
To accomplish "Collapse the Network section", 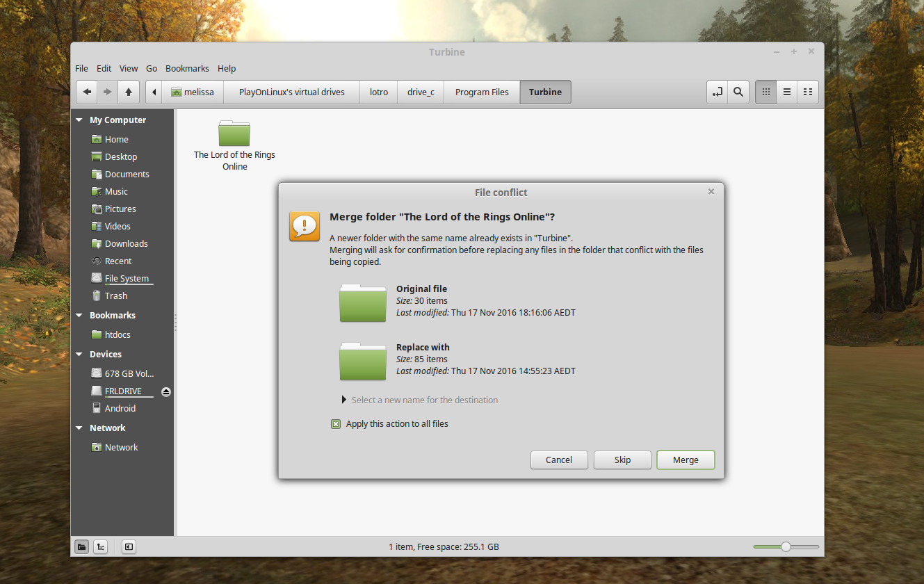I will 80,428.
